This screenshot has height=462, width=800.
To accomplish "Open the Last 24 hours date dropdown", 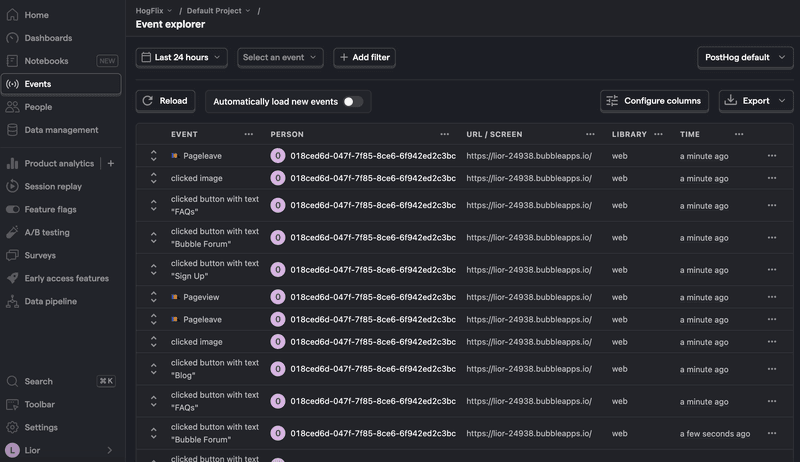I will pyautogui.click(x=182, y=57).
